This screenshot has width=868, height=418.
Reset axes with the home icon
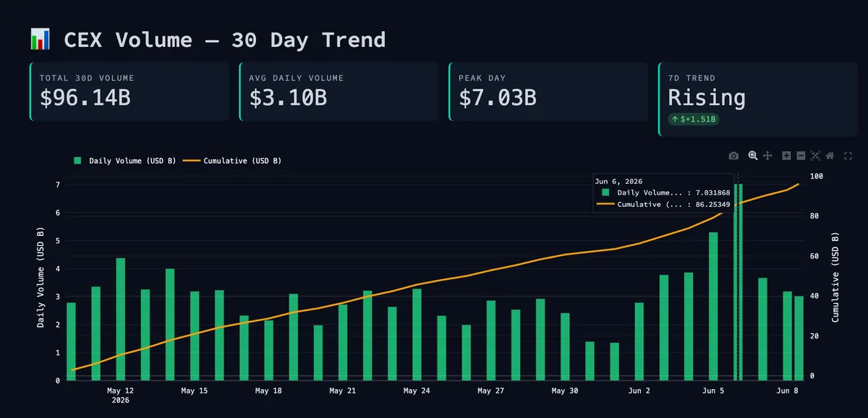tap(830, 155)
